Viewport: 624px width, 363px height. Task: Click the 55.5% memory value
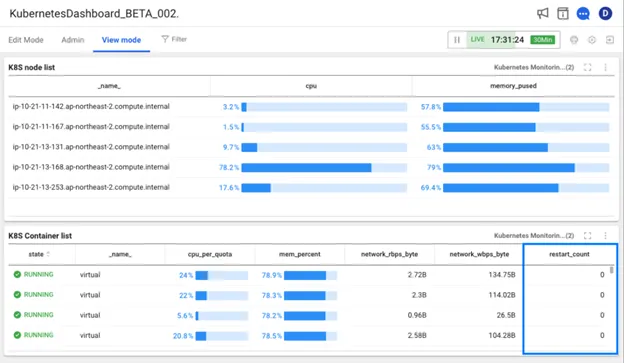pos(431,127)
